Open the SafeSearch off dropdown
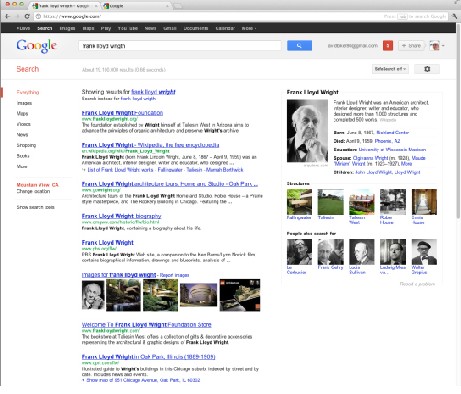The height and width of the screenshot is (394, 461). click(x=390, y=69)
